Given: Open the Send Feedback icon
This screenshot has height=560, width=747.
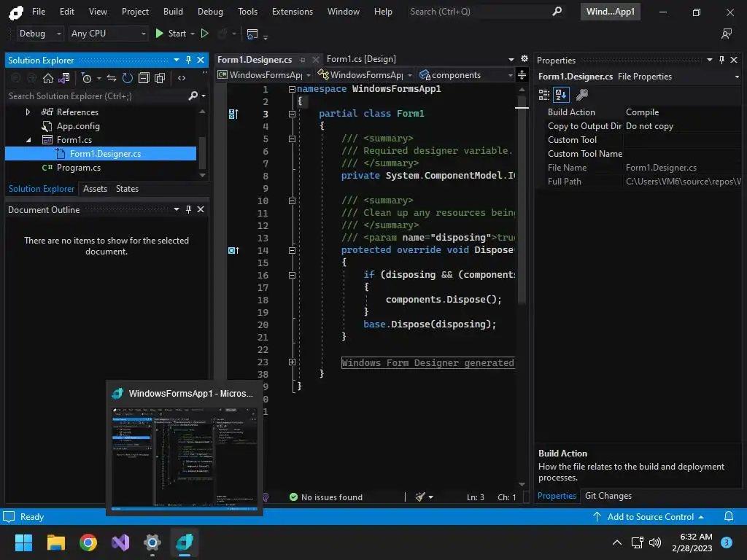Looking at the screenshot, I should point(727,34).
